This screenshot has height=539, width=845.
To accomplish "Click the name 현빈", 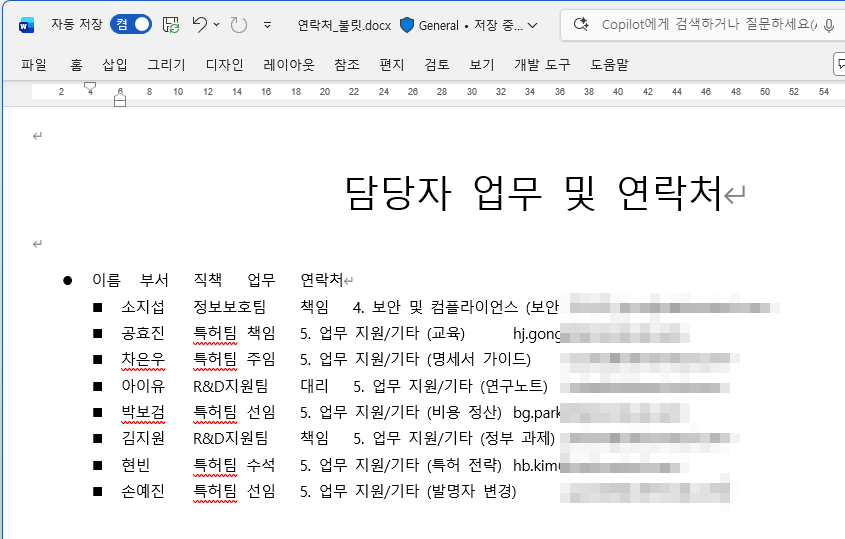I will [x=135, y=465].
